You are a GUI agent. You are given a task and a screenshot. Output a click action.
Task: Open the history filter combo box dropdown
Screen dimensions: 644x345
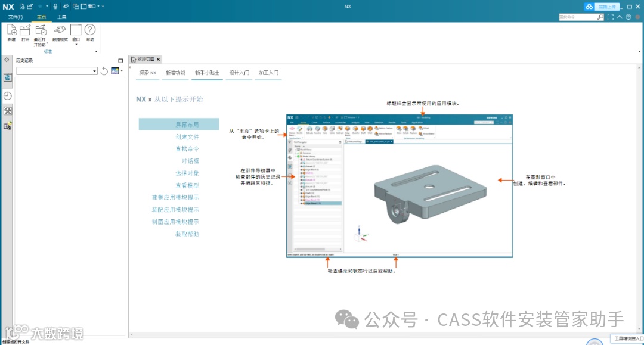point(94,71)
